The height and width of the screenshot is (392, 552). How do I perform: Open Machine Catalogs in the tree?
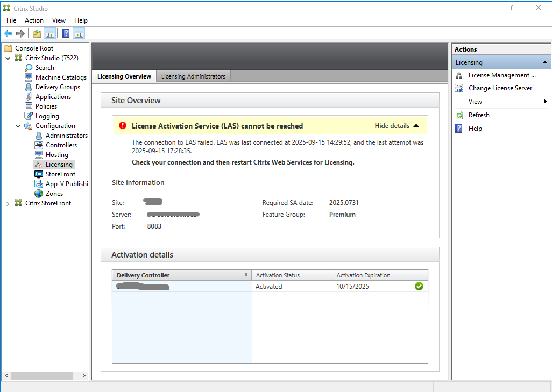pyautogui.click(x=61, y=77)
